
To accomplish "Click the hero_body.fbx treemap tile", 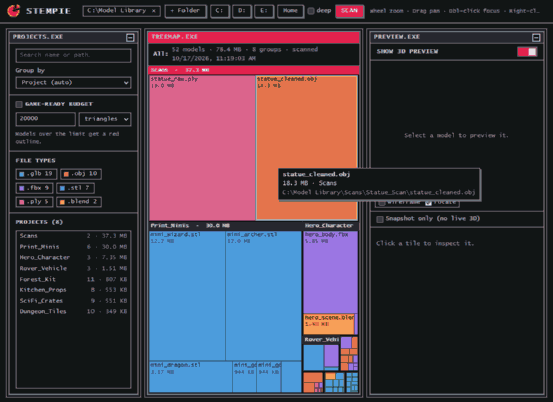I will [x=330, y=272].
